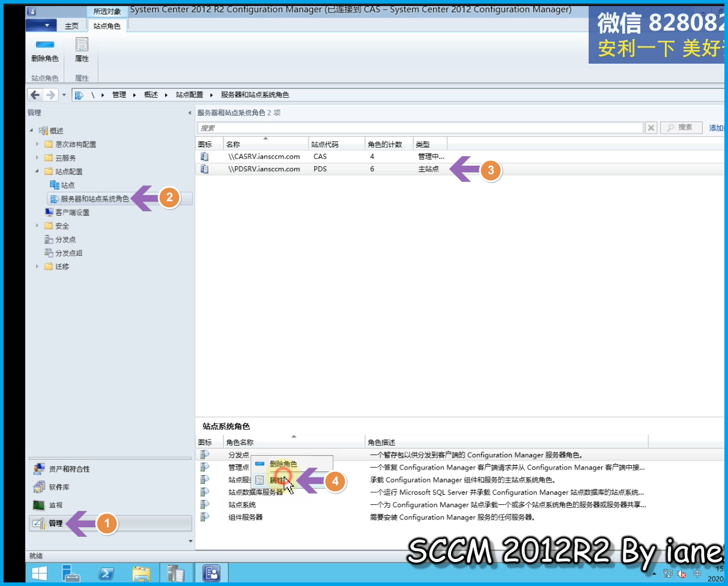Collapse the 概述 tree node
The image size is (728, 586).
pyautogui.click(x=31, y=131)
